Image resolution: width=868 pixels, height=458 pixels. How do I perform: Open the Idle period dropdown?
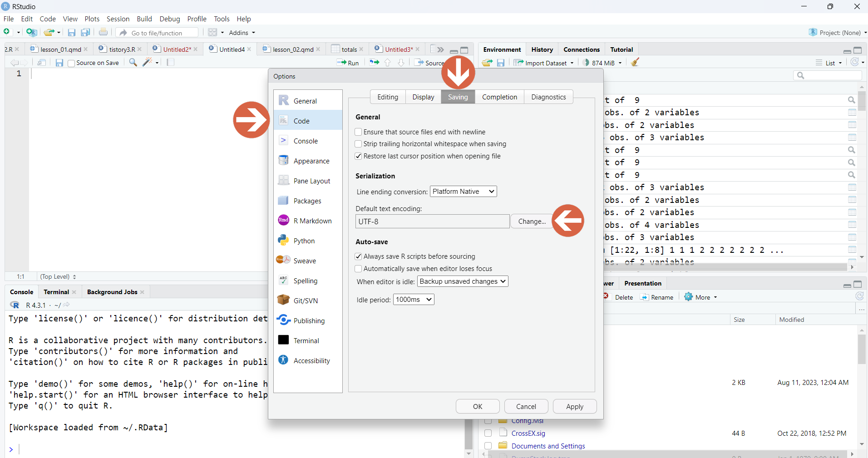click(414, 300)
